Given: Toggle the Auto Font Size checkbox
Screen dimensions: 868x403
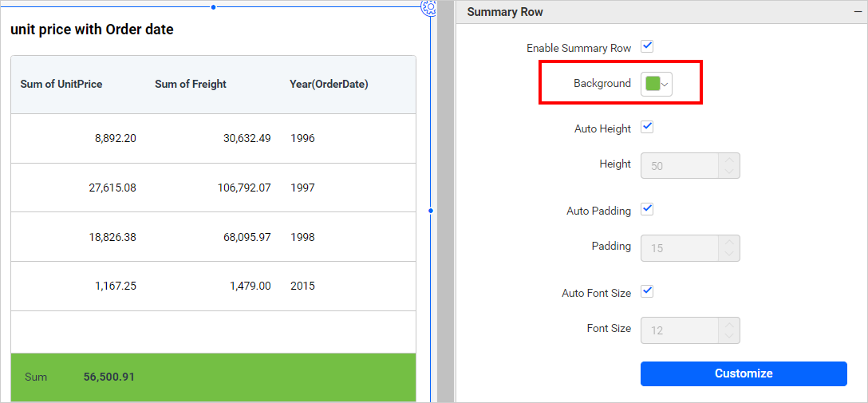Looking at the screenshot, I should point(648,292).
